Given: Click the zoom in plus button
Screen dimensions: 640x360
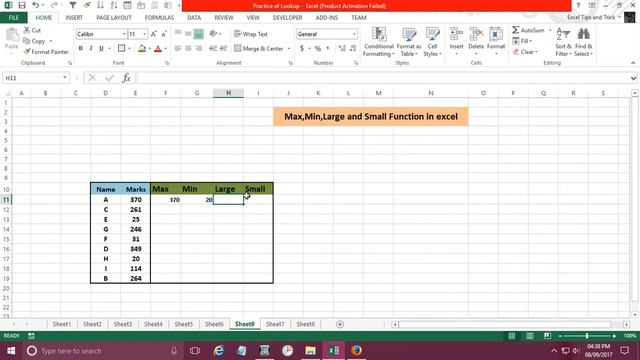Looking at the screenshot, I should tap(614, 336).
